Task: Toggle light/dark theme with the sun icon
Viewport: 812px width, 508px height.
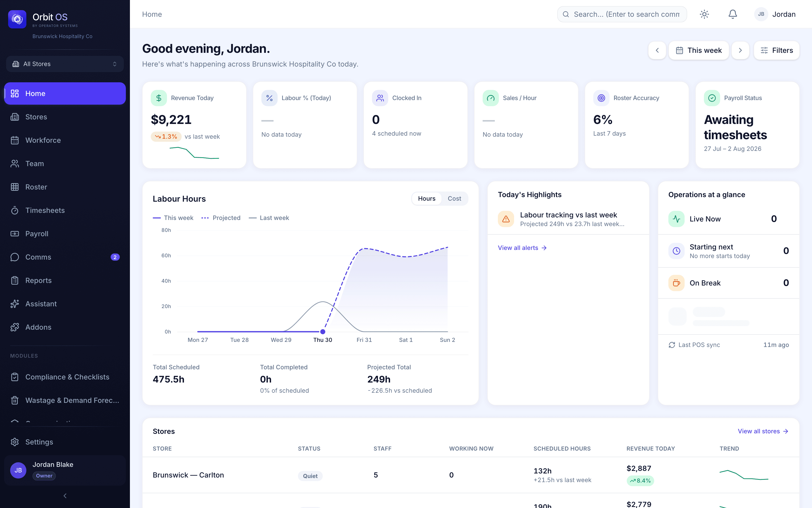Action: [704, 14]
